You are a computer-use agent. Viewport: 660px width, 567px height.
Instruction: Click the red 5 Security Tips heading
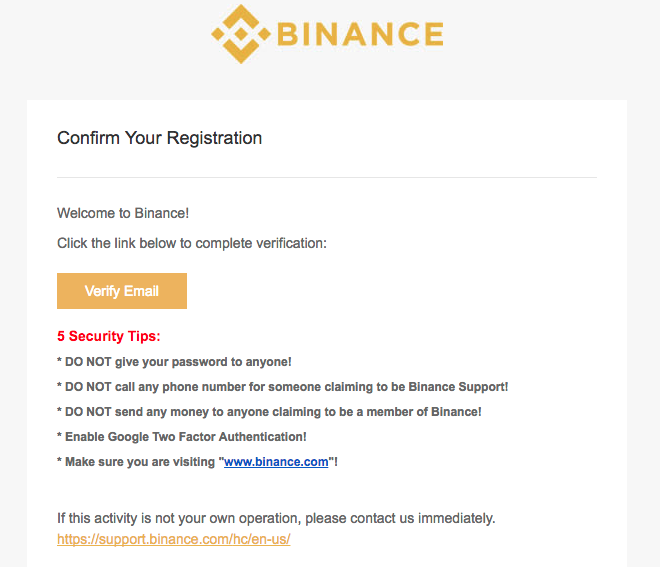(109, 336)
